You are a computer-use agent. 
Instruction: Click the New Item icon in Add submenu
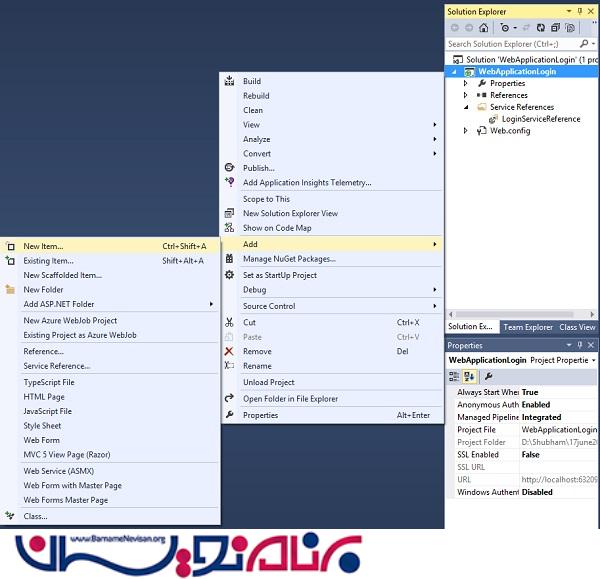10,246
